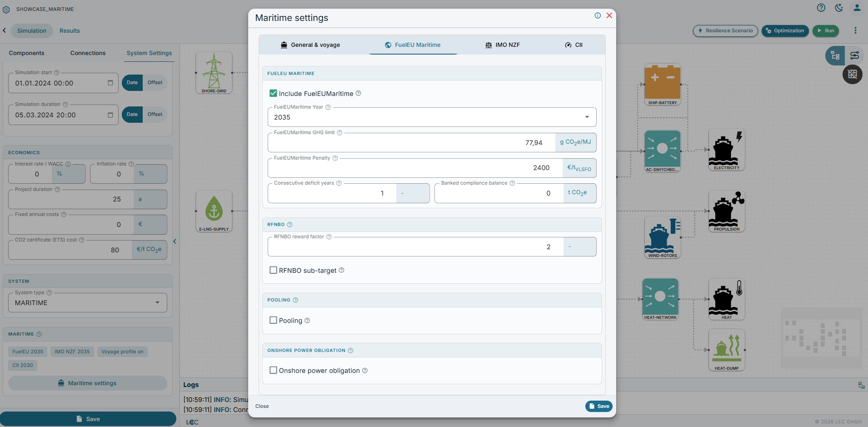Click the Optimization button

coord(785,31)
